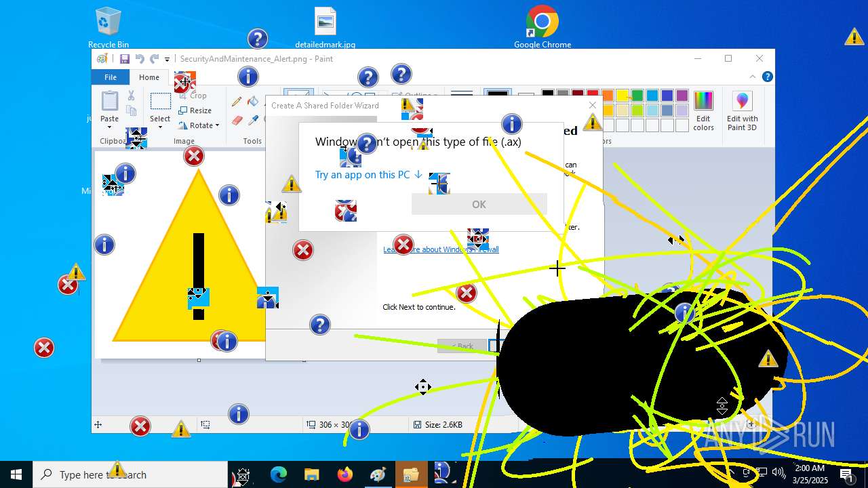The width and height of the screenshot is (868, 488).
Task: Open the Edit colors dialog
Action: pos(703,110)
